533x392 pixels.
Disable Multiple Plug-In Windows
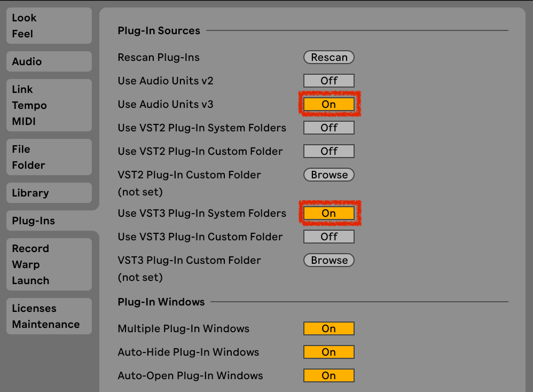pos(329,328)
